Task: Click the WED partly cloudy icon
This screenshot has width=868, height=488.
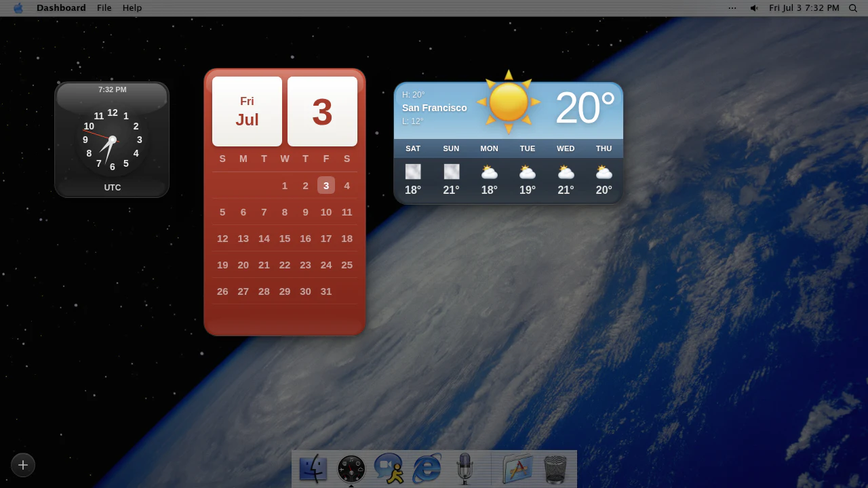Action: point(566,172)
